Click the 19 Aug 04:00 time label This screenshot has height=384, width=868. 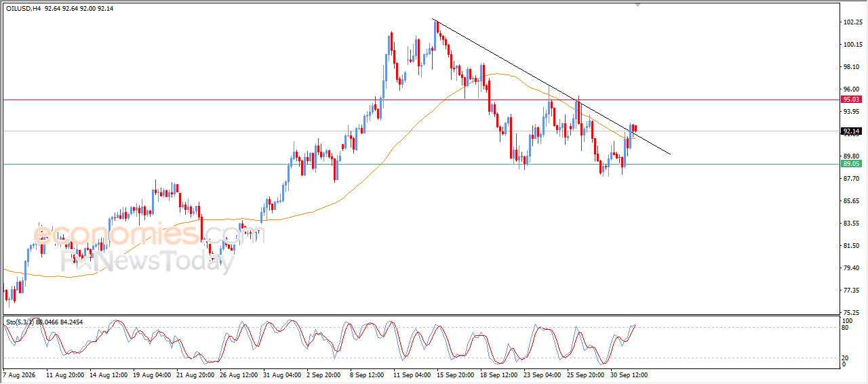152,374
